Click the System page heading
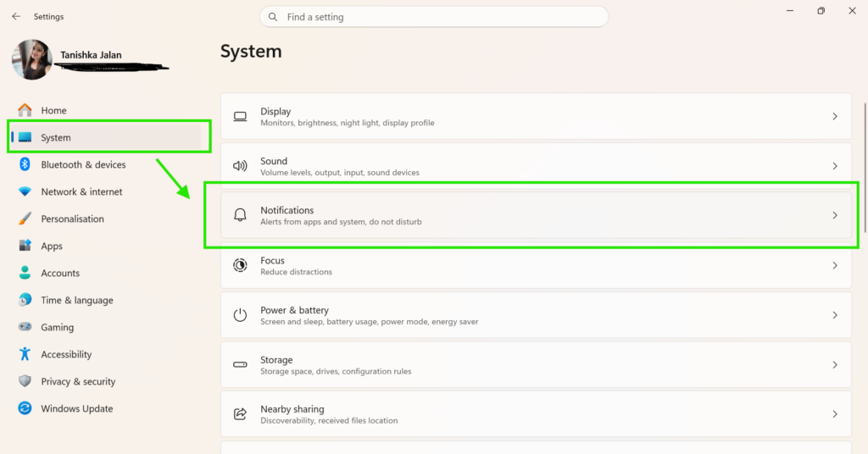This screenshot has height=454, width=868. 251,52
